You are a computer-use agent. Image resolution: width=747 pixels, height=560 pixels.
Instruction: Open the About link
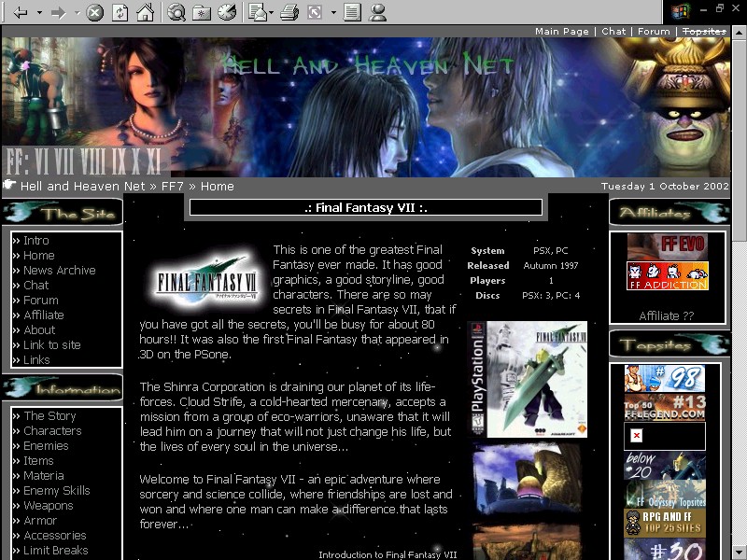[39, 330]
